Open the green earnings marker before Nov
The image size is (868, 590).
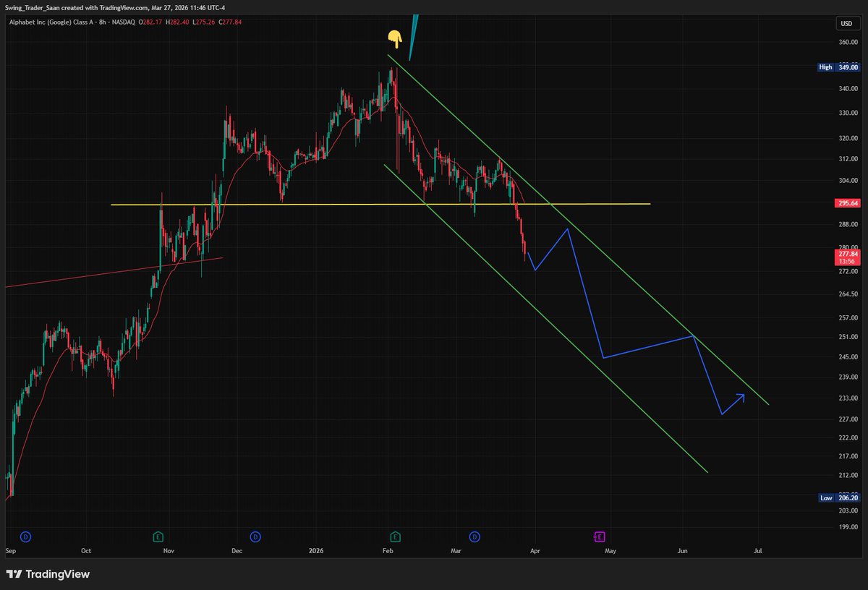point(158,536)
